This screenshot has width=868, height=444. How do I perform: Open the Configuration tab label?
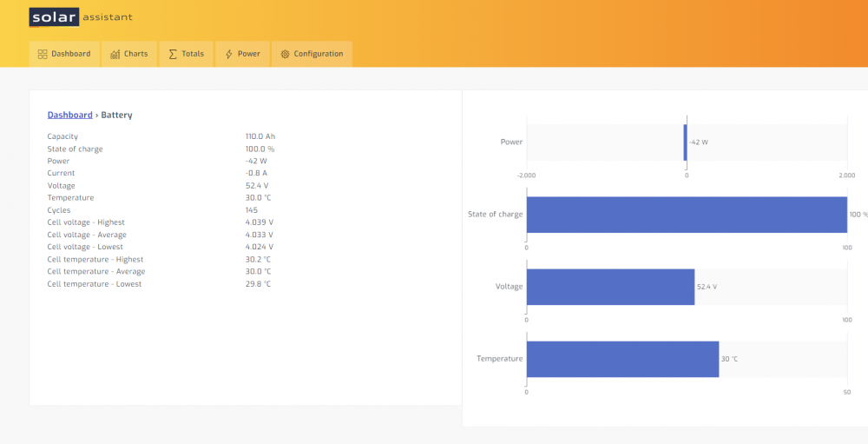319,54
